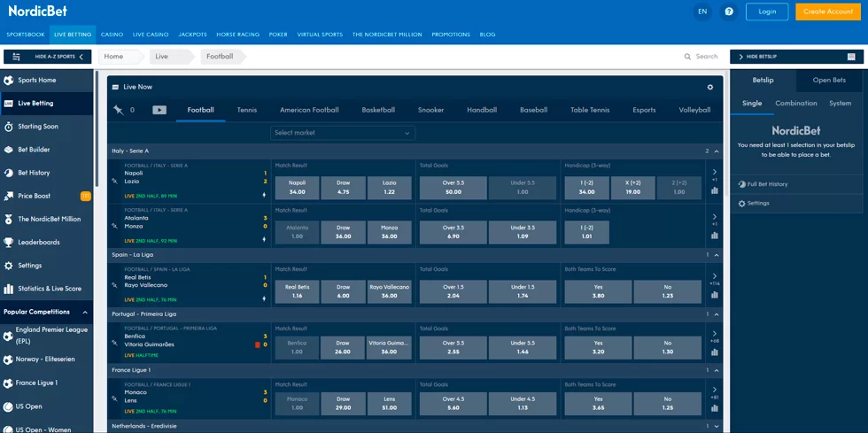This screenshot has height=433, width=868.
Task: Open statistics icon for Monaco vs Lens
Action: point(715,408)
